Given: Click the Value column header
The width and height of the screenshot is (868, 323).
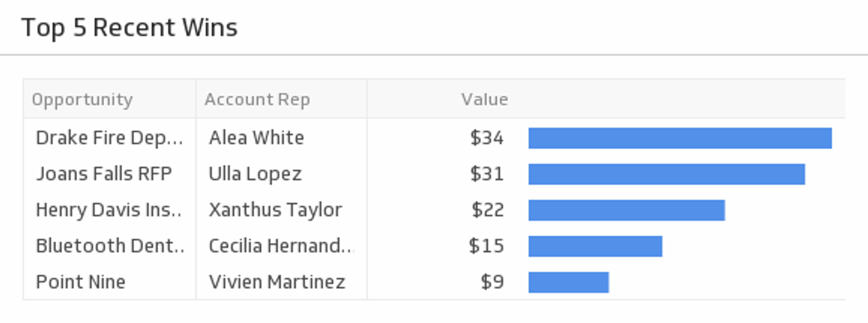Looking at the screenshot, I should coord(484,100).
